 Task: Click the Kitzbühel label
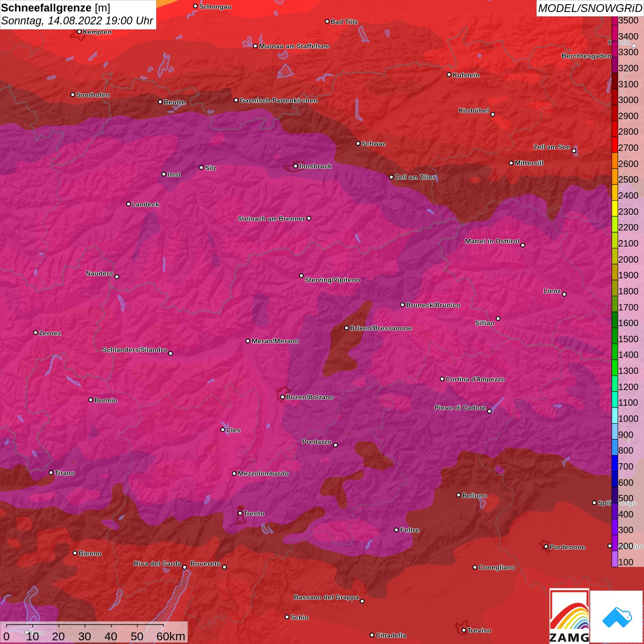click(x=474, y=110)
